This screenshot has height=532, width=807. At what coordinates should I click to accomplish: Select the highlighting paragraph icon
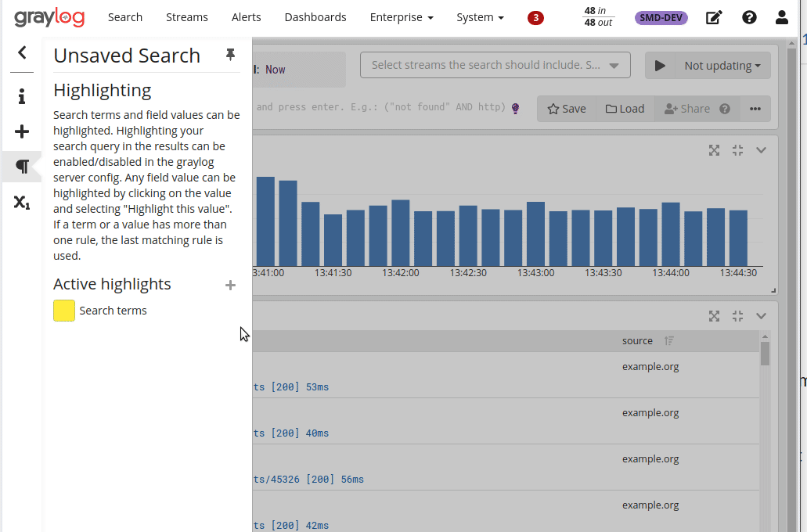click(22, 166)
